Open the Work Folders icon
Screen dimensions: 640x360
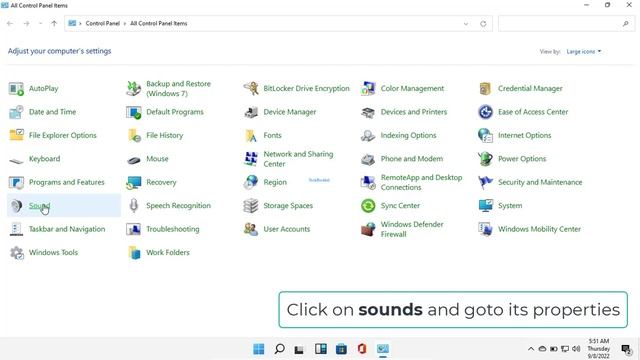click(x=133, y=253)
